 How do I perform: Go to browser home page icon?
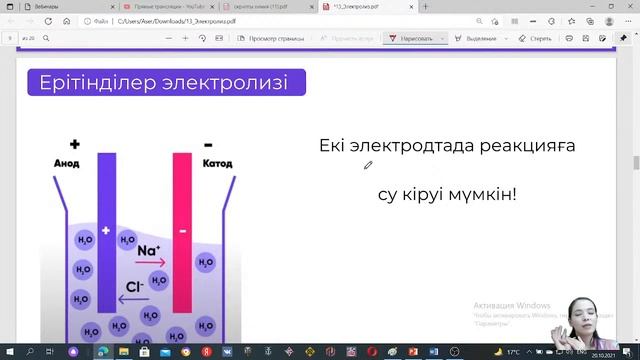pyautogui.click(x=67, y=21)
